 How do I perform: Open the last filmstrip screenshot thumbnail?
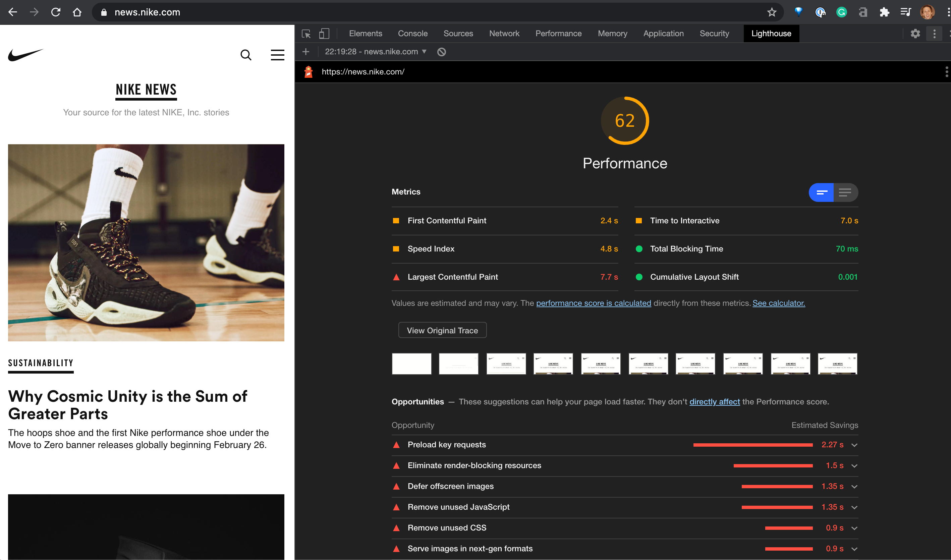pyautogui.click(x=837, y=364)
